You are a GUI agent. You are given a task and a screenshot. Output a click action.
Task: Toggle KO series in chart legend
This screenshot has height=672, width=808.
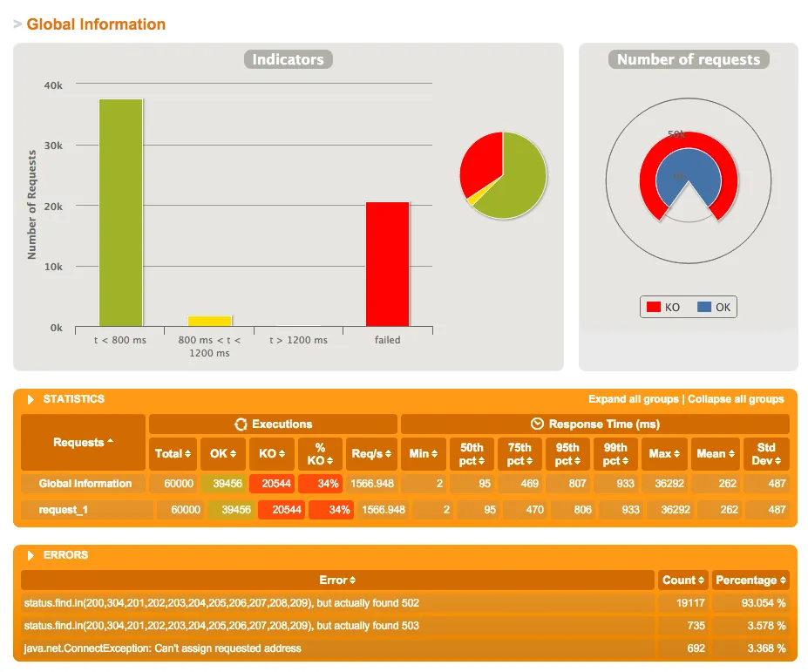663,307
